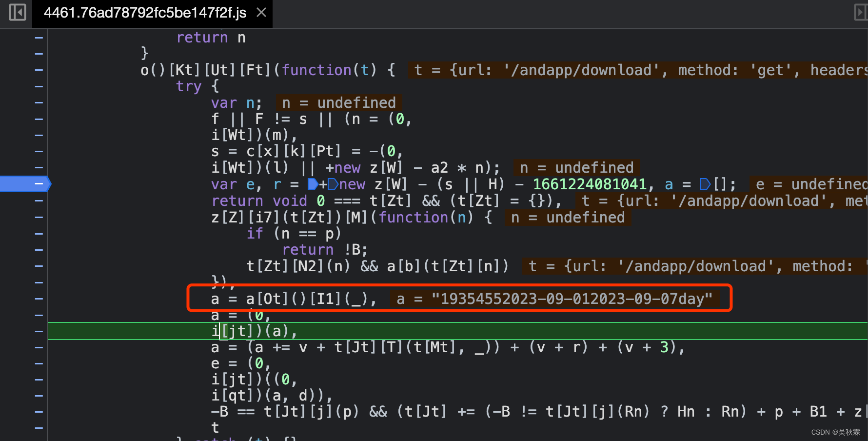Click code 'i[Wt])(m),'
This screenshot has width=868, height=441.
pos(254,135)
